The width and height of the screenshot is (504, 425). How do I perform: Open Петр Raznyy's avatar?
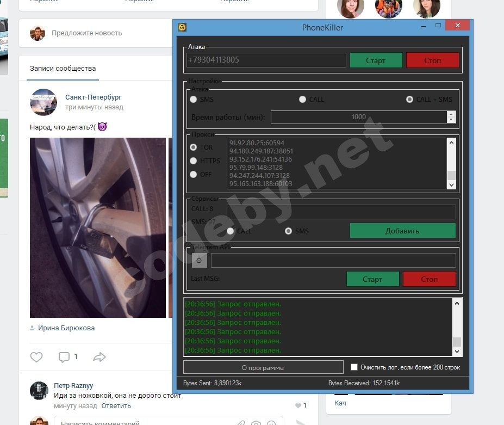pyautogui.click(x=39, y=391)
